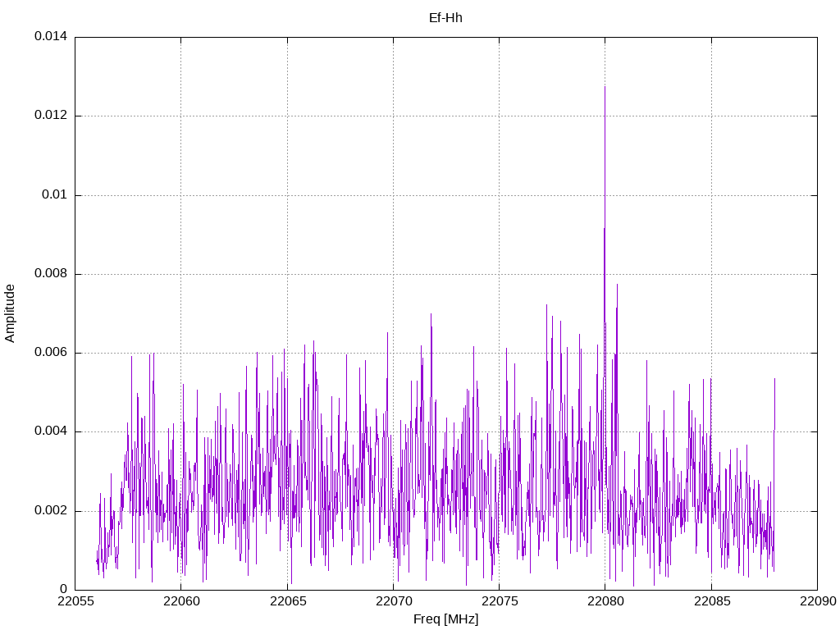This screenshot has height=630, width=840.
Task: Select the 22055 x-axis tick label
Action: [75, 602]
